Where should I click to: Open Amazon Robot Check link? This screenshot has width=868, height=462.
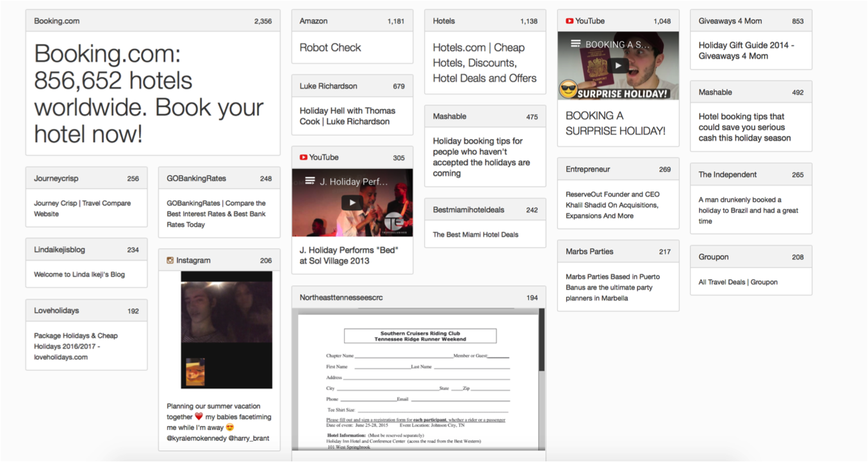click(330, 47)
